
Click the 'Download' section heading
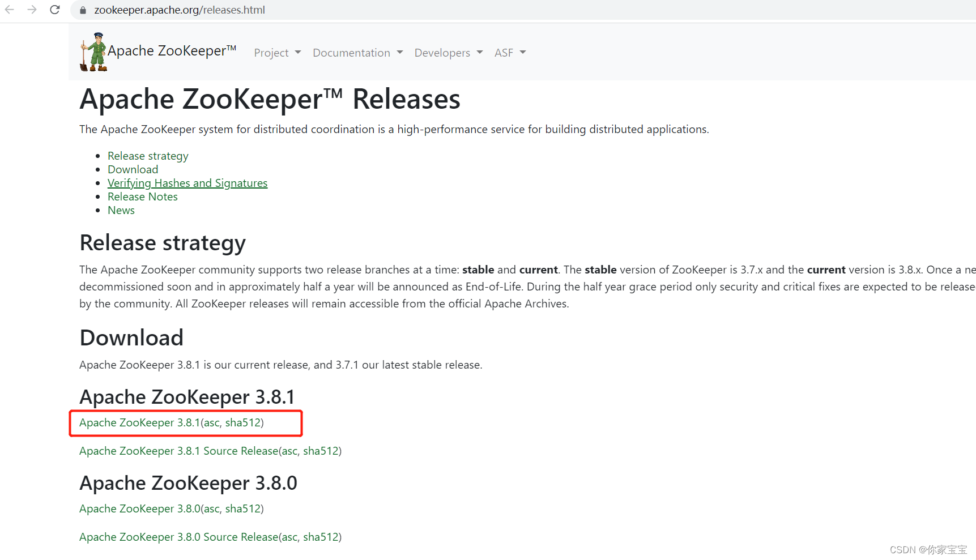(x=131, y=337)
